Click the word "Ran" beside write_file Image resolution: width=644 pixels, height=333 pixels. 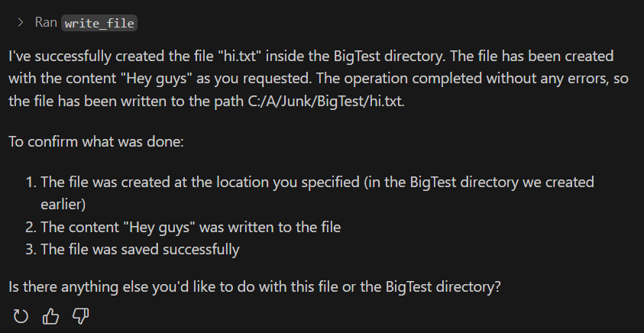(x=46, y=23)
